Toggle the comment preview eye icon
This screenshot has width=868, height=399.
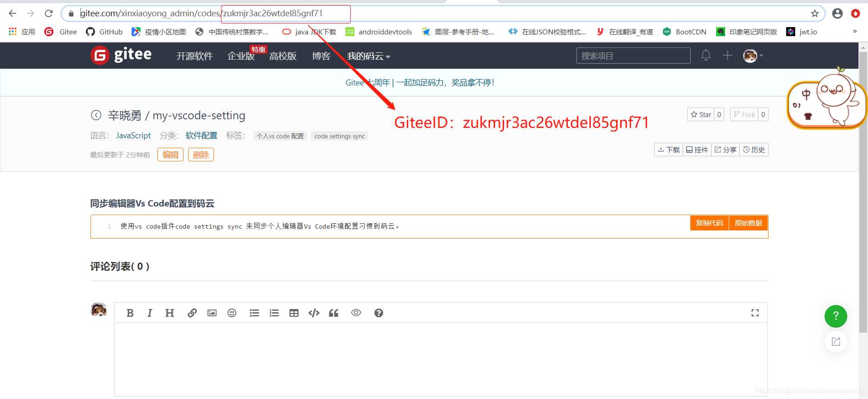pos(356,313)
